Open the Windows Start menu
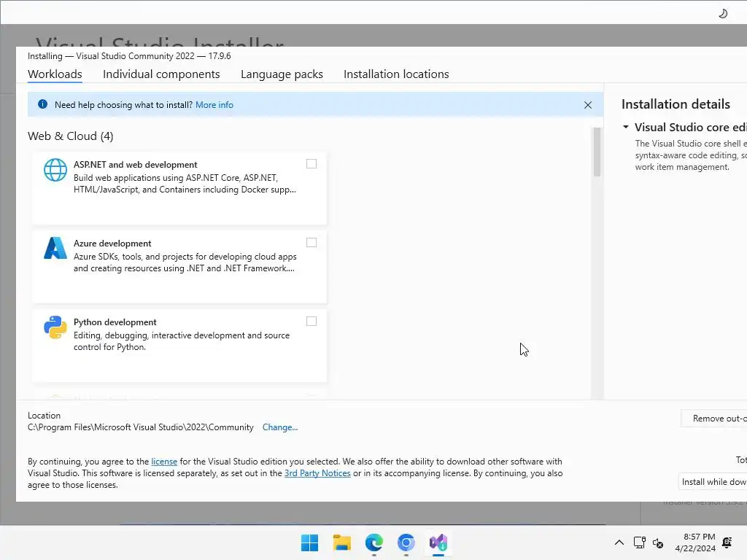Screen dimensions: 747x560 click(x=309, y=542)
